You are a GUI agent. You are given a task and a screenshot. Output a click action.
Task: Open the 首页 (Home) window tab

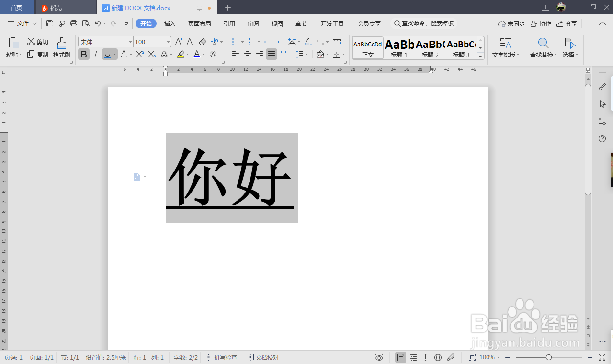tap(16, 8)
